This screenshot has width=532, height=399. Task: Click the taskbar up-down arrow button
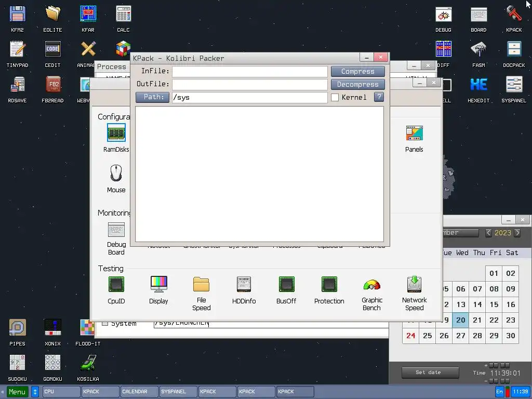tap(35, 392)
